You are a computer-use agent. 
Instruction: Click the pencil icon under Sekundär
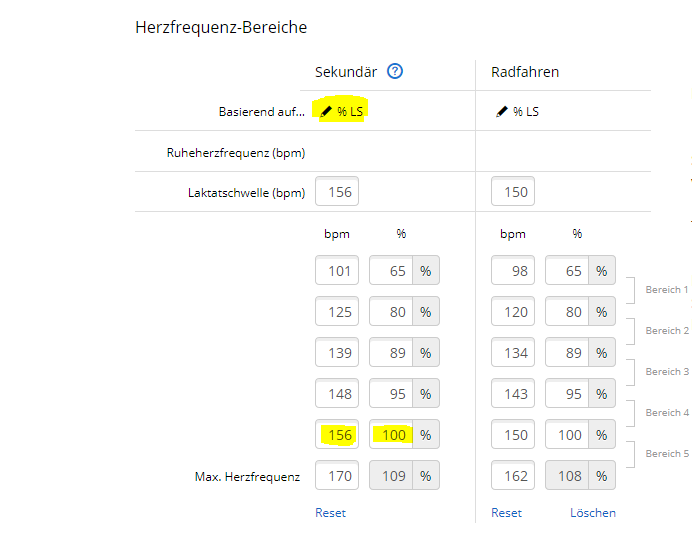326,112
